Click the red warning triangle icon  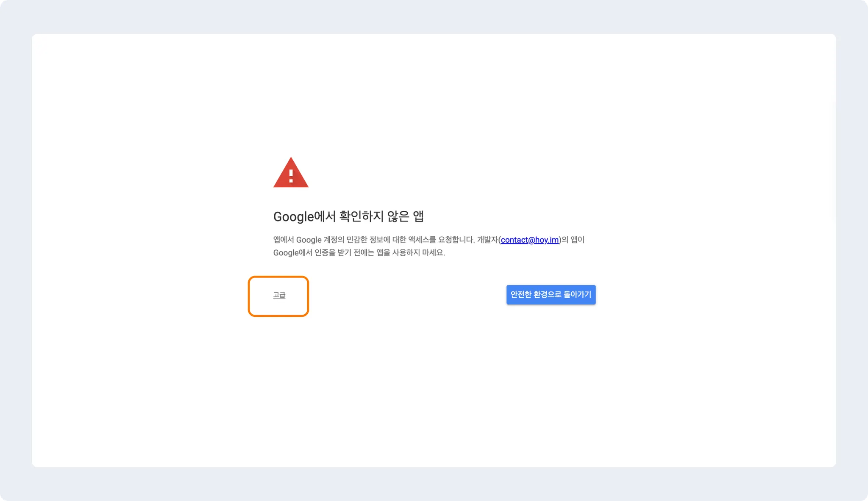(x=291, y=172)
